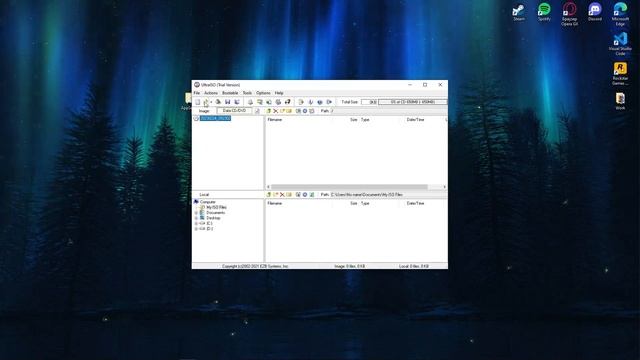This screenshot has height=360, width=640.
Task: Select the highlighted image root tree node
Action: (215, 118)
